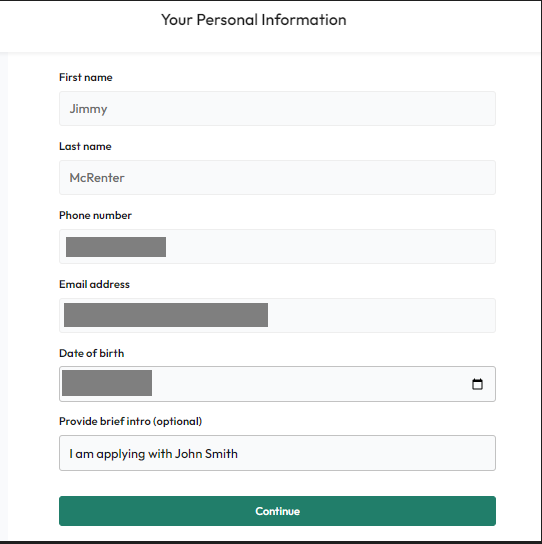Viewport: 542px width, 544px height.
Task: Click 'John Smith' in the intro text
Action: [206, 454]
